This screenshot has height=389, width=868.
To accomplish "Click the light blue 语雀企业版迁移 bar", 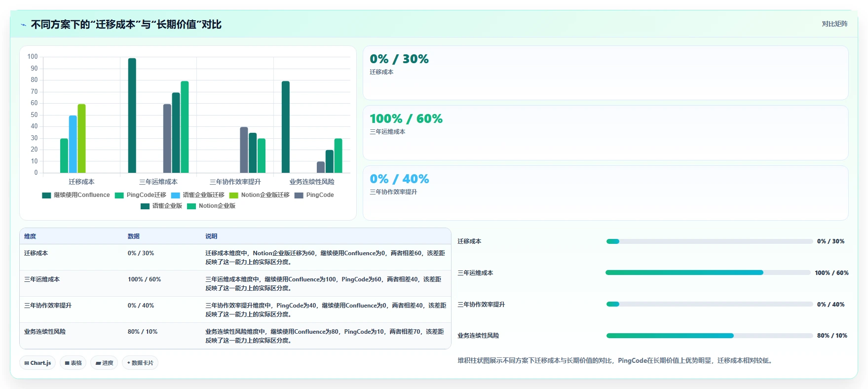I will (x=73, y=144).
